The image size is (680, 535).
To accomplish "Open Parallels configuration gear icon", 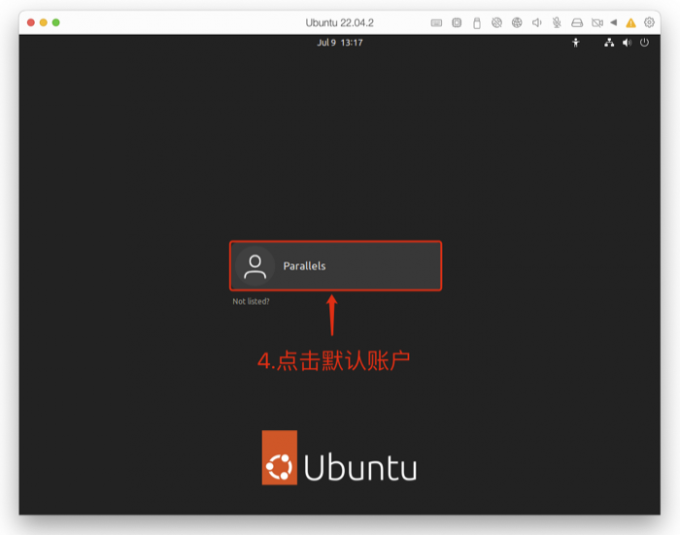I will (x=649, y=22).
